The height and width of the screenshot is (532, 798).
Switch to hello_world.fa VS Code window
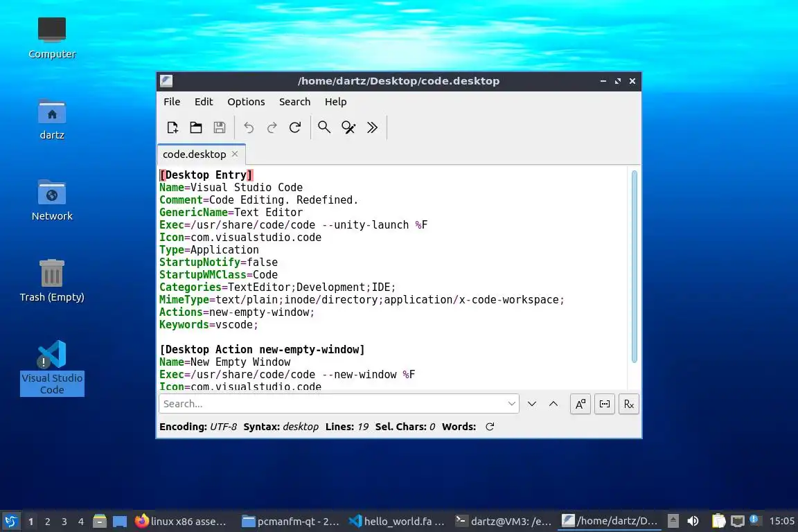[x=397, y=522]
